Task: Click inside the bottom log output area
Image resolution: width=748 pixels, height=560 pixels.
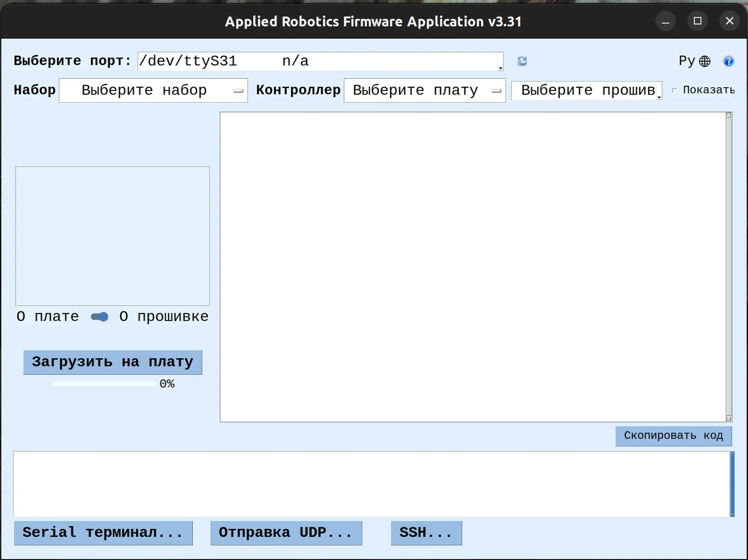Action: coord(371,484)
